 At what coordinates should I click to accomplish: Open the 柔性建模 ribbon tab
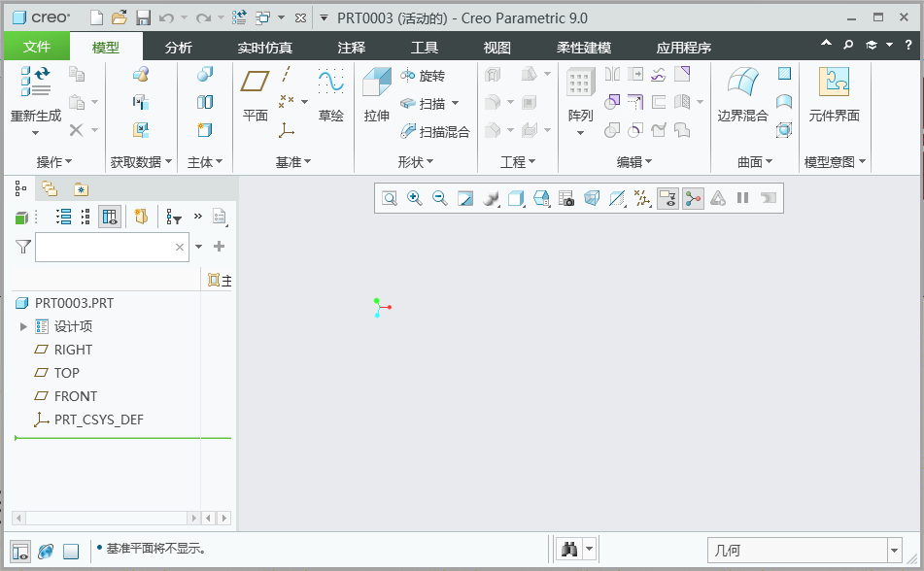[x=584, y=48]
